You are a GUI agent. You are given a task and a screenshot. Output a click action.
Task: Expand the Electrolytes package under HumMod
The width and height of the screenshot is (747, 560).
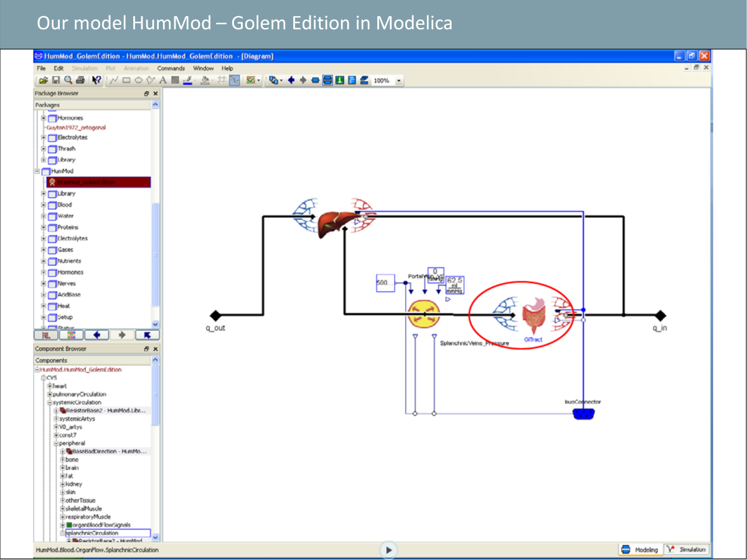tap(44, 238)
